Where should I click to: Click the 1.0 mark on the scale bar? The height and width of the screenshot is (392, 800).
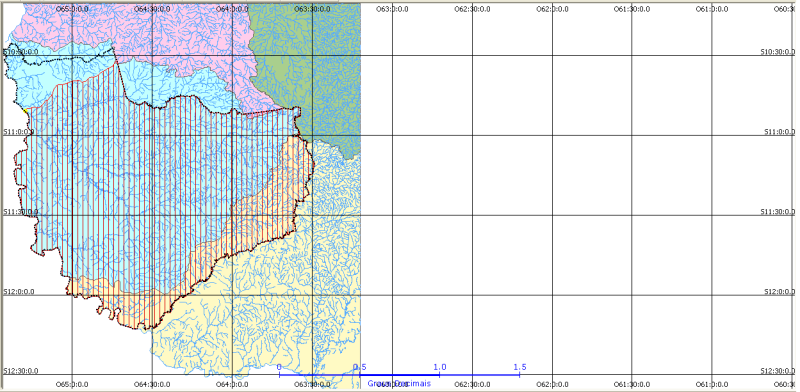[x=440, y=367]
